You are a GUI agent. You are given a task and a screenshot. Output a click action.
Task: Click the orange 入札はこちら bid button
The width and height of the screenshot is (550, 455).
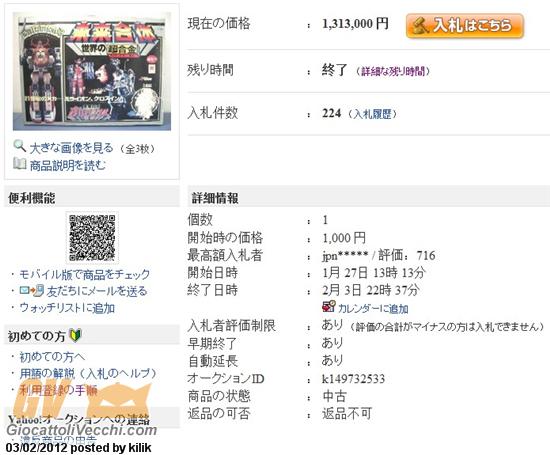(x=465, y=26)
